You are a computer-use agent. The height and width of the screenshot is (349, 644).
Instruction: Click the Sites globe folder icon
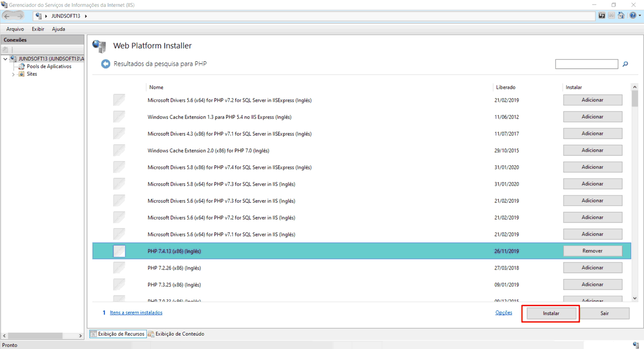(21, 74)
